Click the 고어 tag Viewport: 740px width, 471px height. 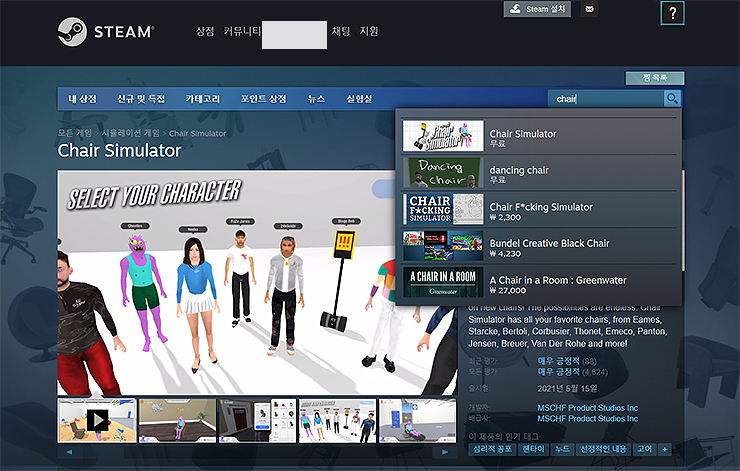(644, 449)
